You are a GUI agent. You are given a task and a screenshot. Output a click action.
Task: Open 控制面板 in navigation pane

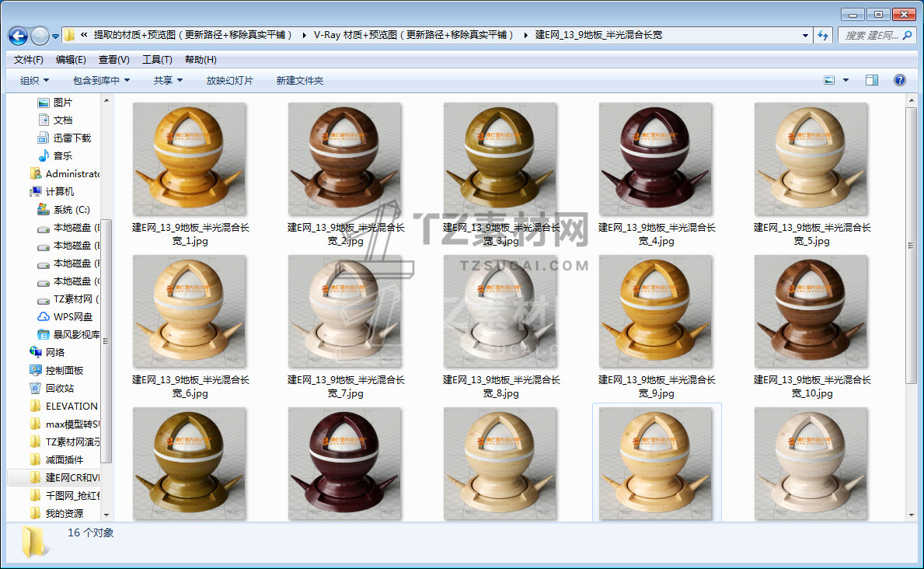click(64, 370)
